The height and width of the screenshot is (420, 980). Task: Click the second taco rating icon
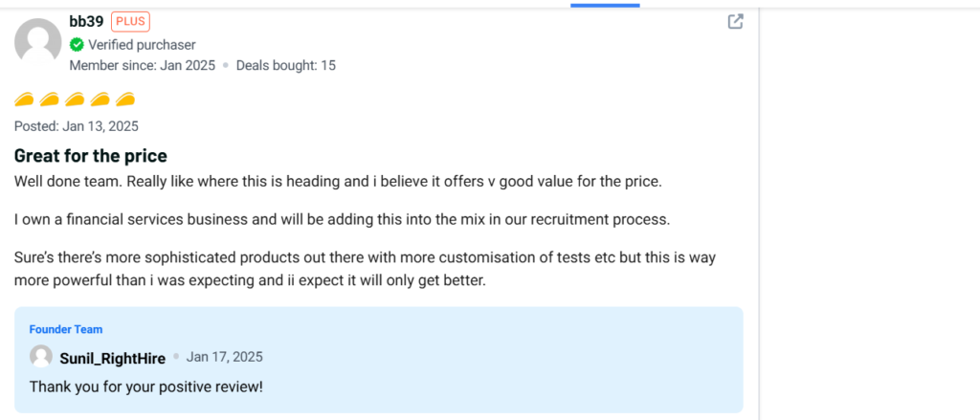50,99
